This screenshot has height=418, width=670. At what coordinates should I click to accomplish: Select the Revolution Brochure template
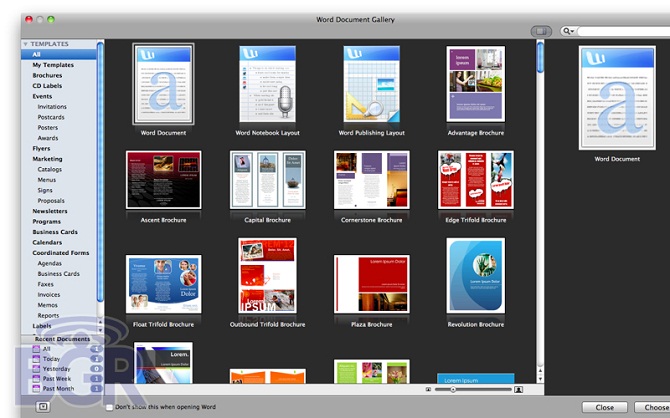click(476, 276)
